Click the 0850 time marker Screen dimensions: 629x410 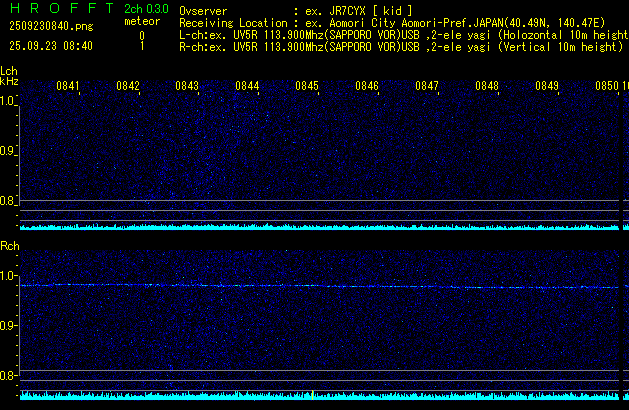(607, 87)
